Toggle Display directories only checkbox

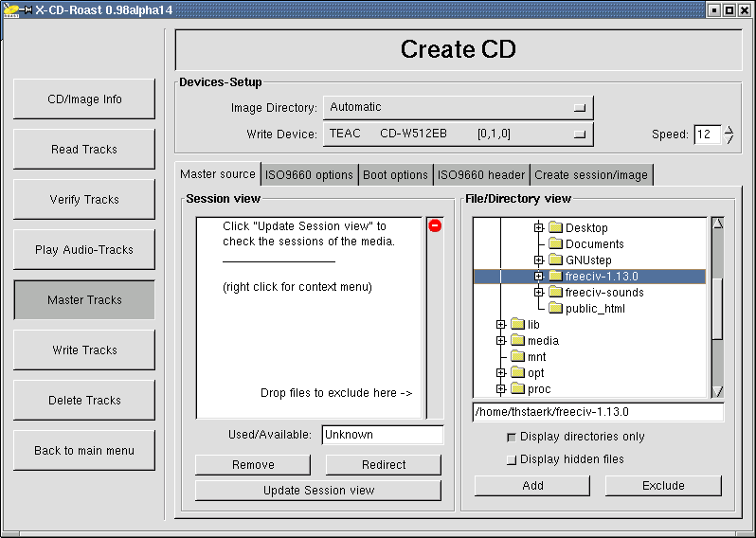coord(511,438)
